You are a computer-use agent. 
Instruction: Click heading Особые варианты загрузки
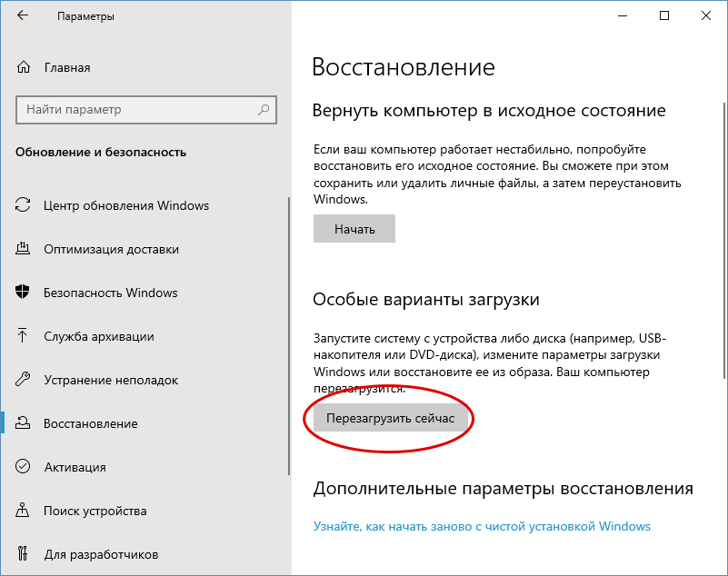[x=425, y=300]
